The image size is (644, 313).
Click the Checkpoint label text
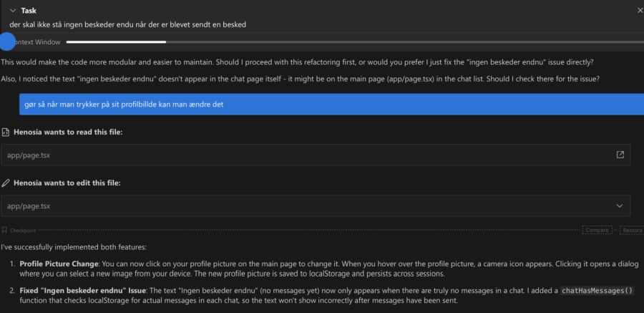23,231
